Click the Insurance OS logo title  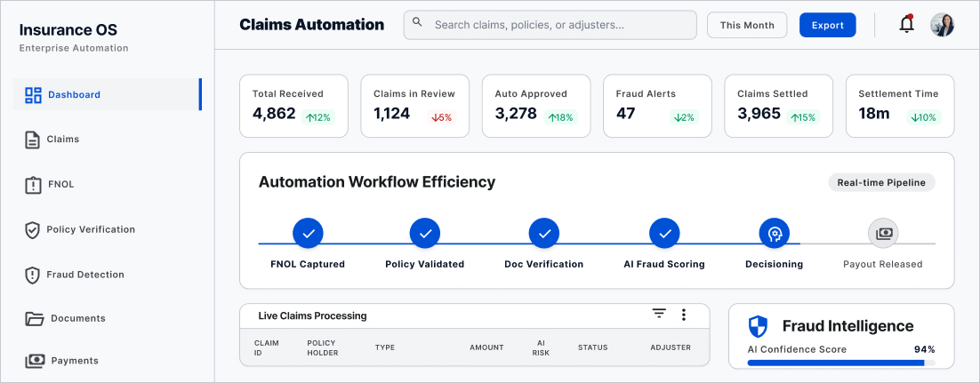[x=68, y=30]
